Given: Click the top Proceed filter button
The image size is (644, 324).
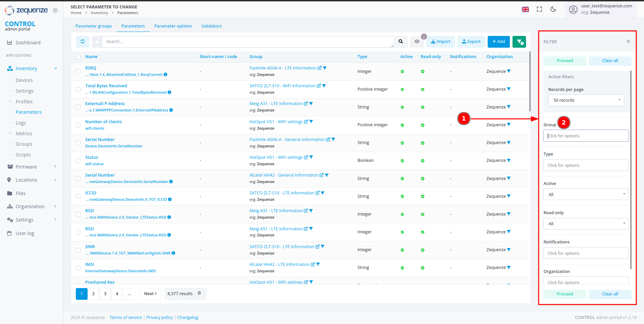Looking at the screenshot, I should (x=565, y=61).
